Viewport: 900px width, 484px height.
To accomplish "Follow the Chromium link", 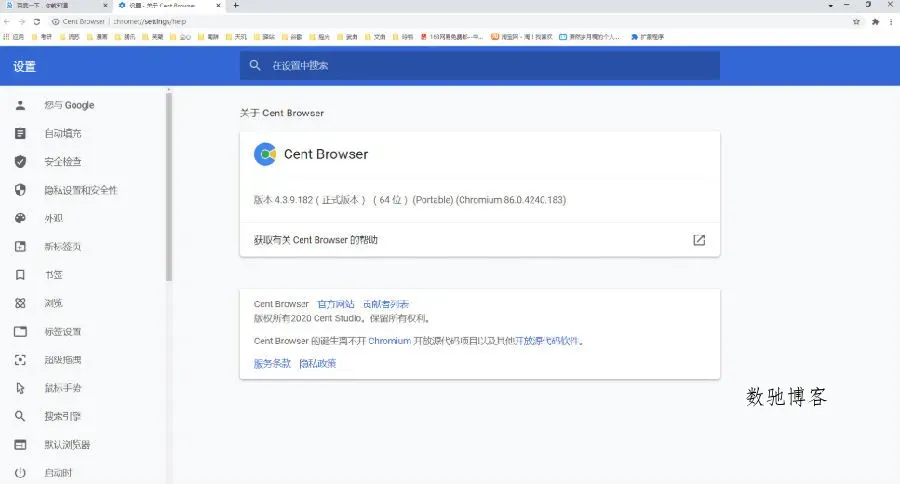I will coord(389,340).
